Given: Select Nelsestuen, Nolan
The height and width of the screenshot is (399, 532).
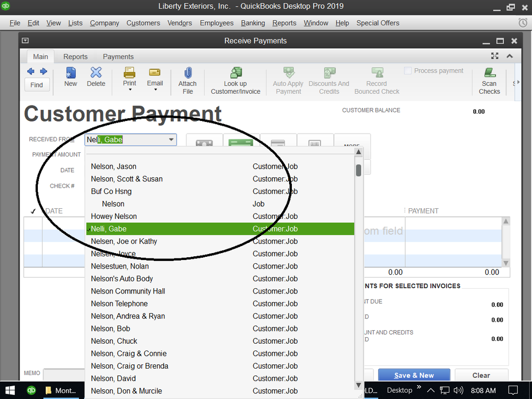Looking at the screenshot, I should pos(220,266).
